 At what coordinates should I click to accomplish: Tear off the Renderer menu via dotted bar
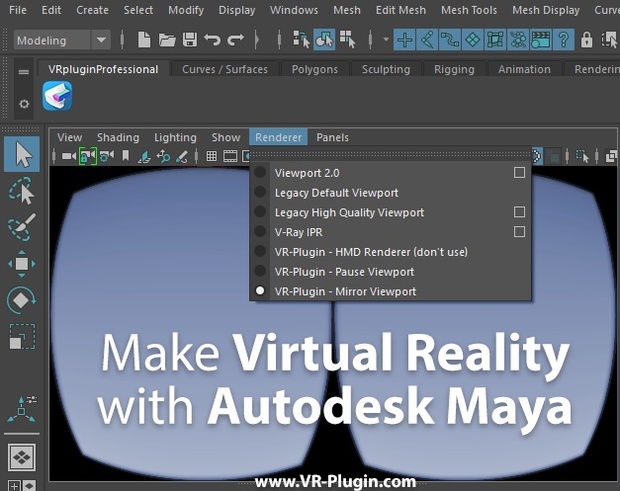[x=390, y=154]
